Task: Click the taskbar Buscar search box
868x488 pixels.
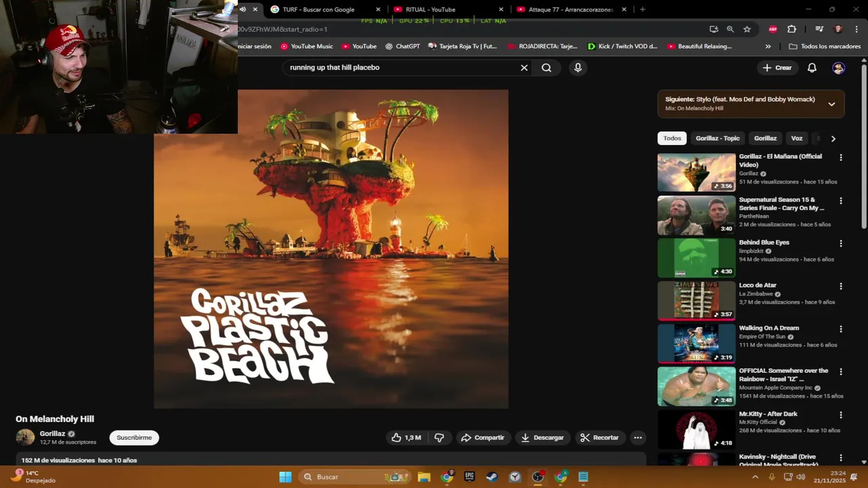Action: pos(355,476)
